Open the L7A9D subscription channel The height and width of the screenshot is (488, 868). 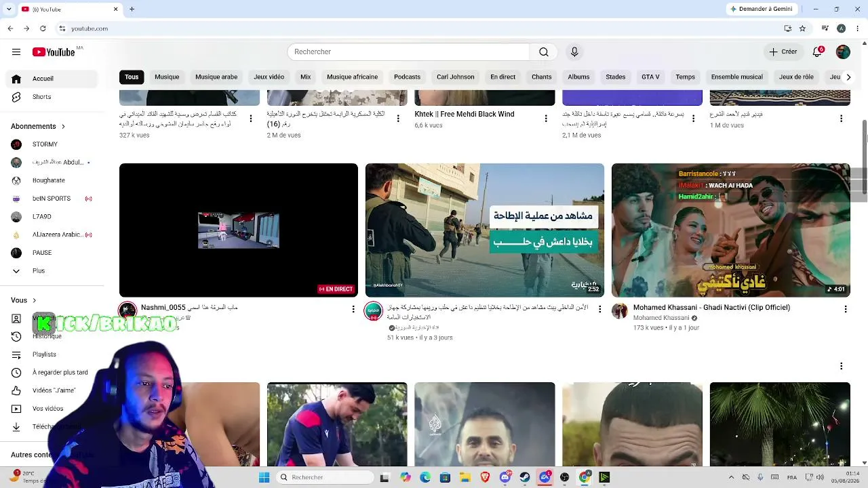pyautogui.click(x=42, y=217)
